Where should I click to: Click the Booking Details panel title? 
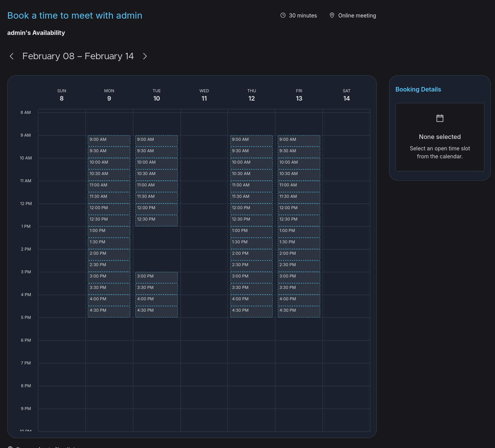click(x=418, y=90)
